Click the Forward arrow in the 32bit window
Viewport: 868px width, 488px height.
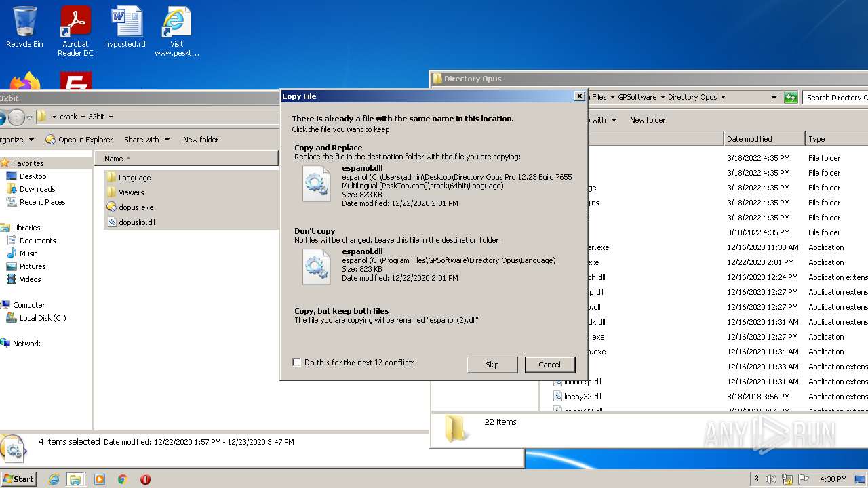click(16, 117)
